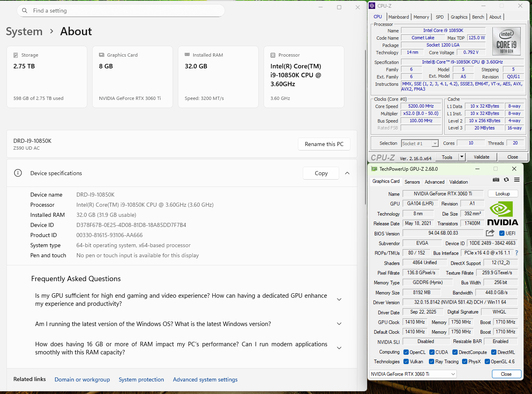Screen dimensions: 532x394
Task: Click the Driver Version field in GPU-Z
Action: (x=460, y=302)
